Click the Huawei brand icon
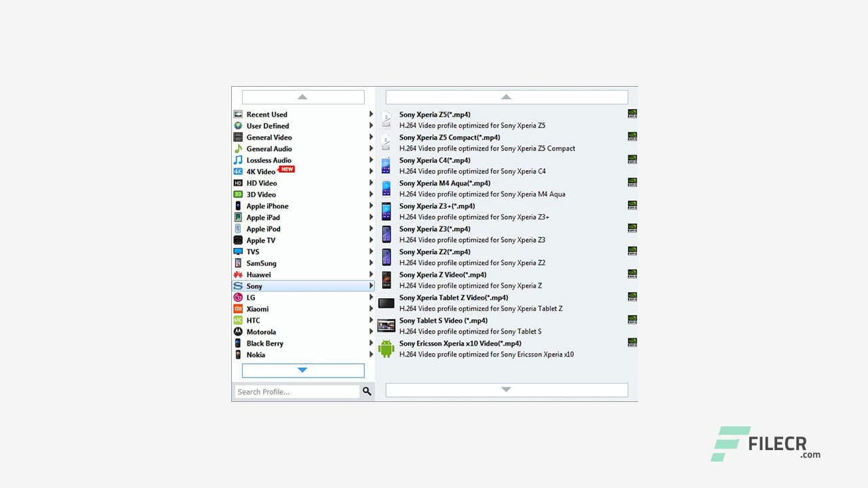The image size is (868, 488). [239, 274]
